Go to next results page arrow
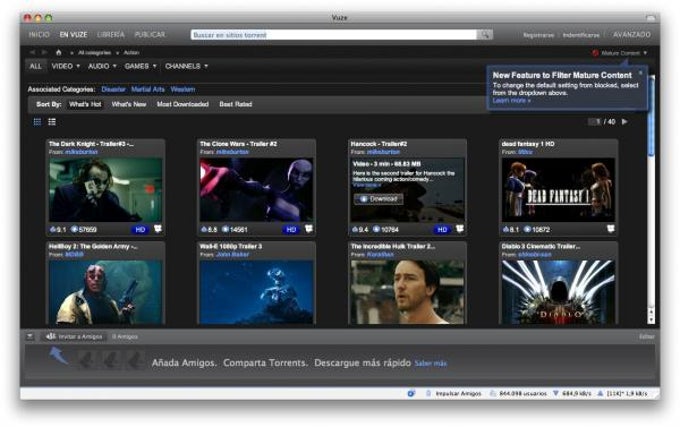This screenshot has width=680, height=427. [x=624, y=122]
